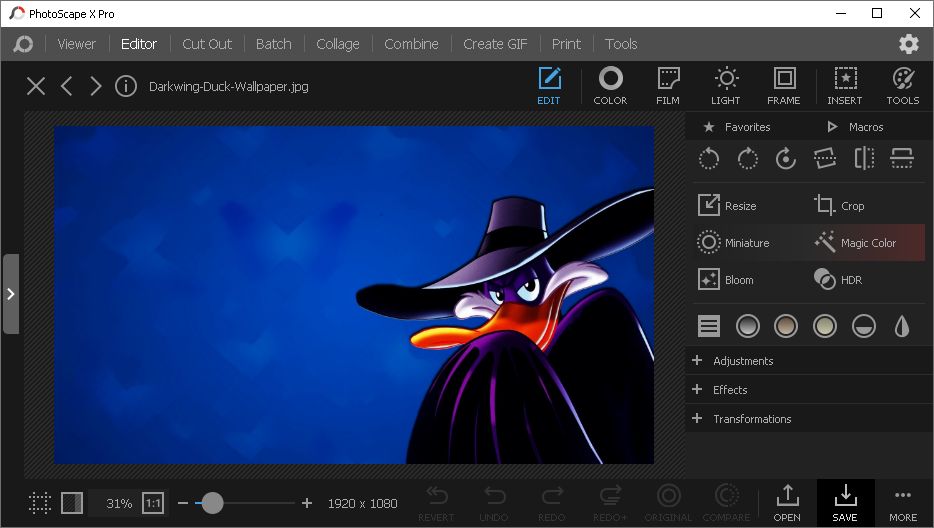Click the OPEN button
The height and width of the screenshot is (528, 934).
pos(787,504)
